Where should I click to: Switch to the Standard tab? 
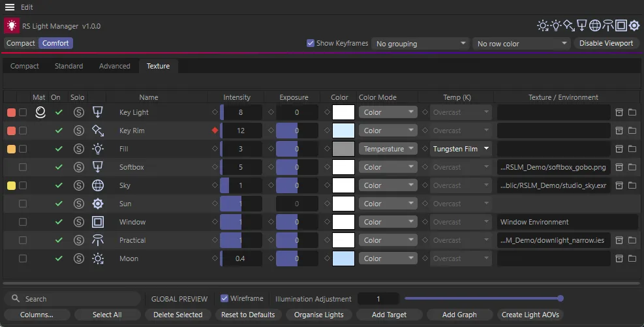[69, 66]
